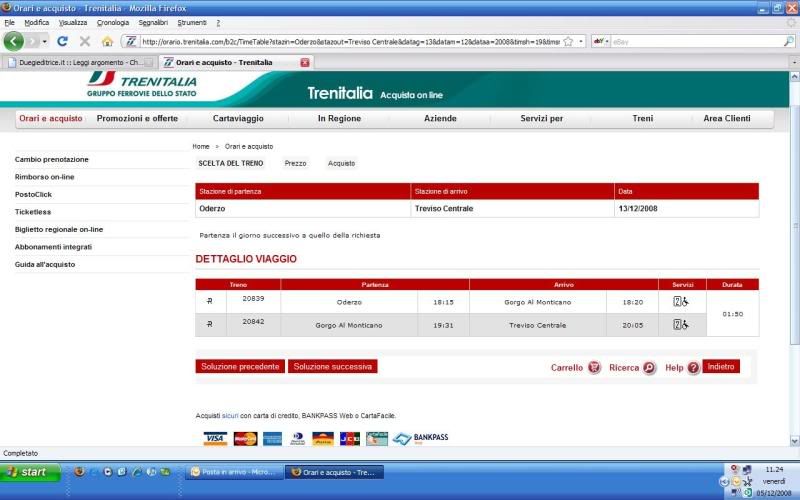Click the BANKPASS logo
800x500 pixels.
coord(420,438)
